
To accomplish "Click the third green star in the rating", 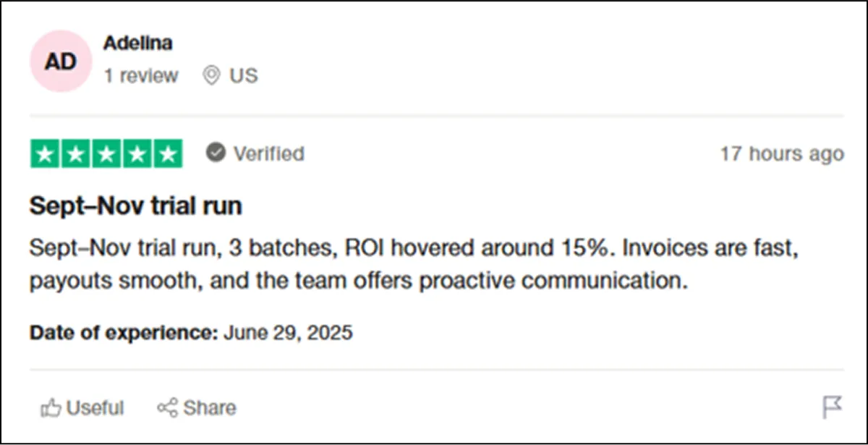I will pyautogui.click(x=106, y=153).
